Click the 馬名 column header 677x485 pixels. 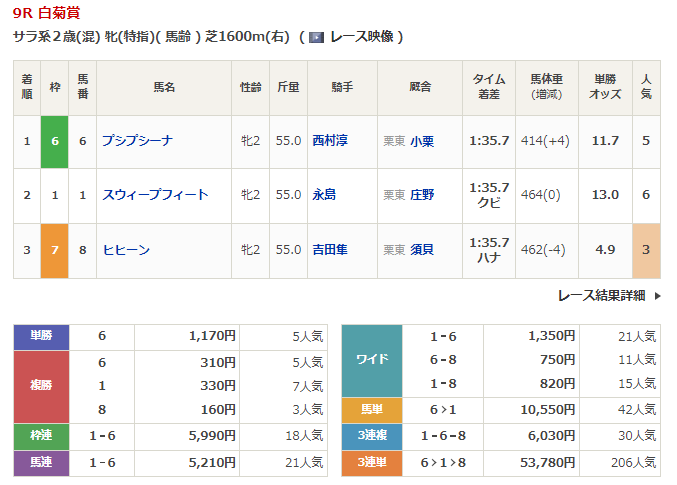click(164, 88)
